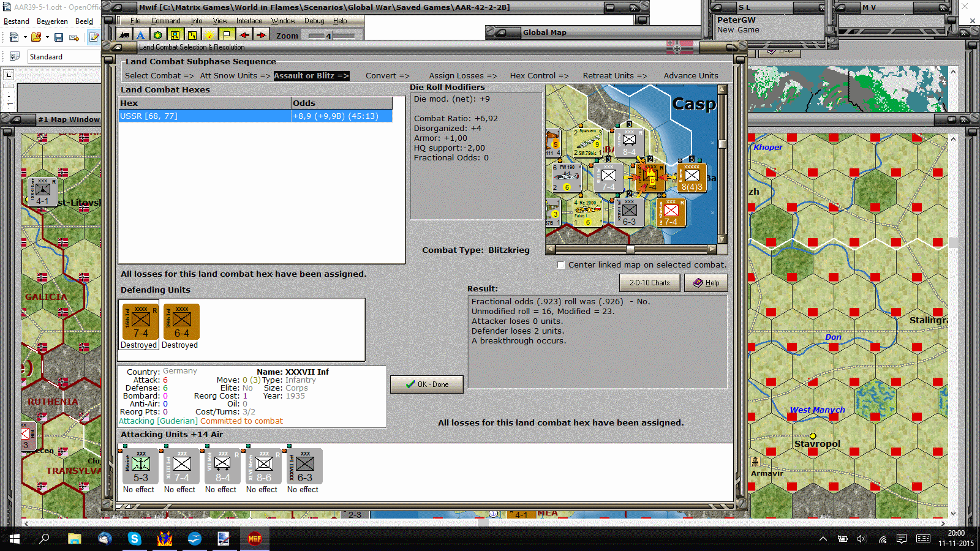Click the tank unit icon in Mwif toolbar
Viewport: 980px width, 551px height.
pyautogui.click(x=125, y=36)
